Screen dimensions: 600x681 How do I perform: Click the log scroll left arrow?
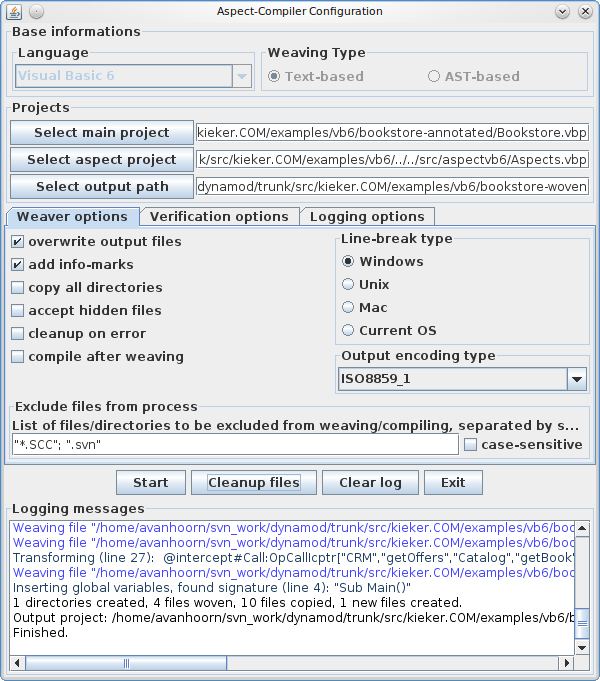pyautogui.click(x=17, y=663)
